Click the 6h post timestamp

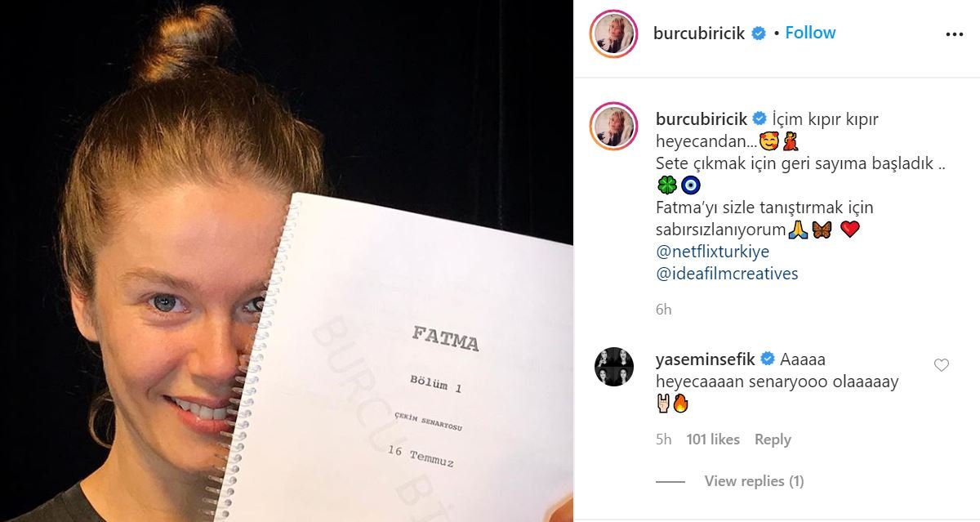click(x=663, y=310)
